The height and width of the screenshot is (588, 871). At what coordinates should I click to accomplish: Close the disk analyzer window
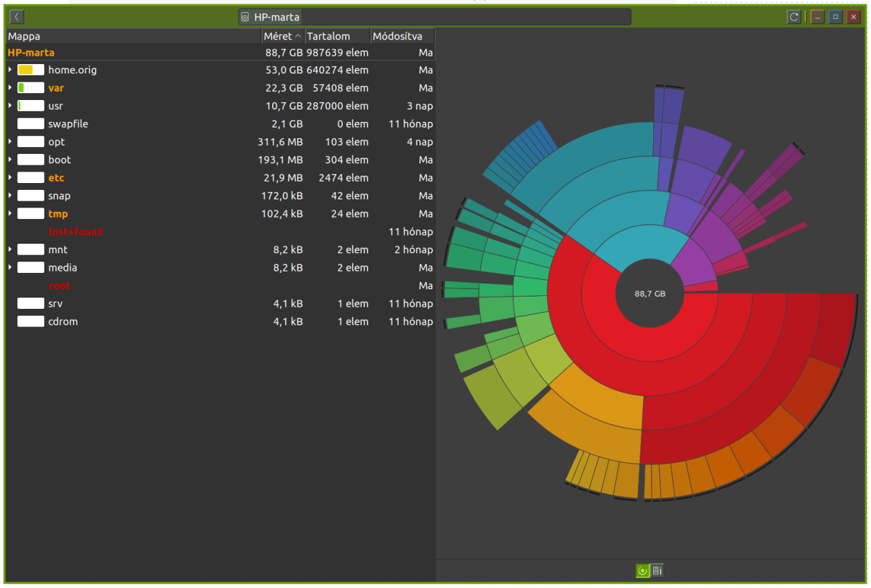(x=853, y=17)
